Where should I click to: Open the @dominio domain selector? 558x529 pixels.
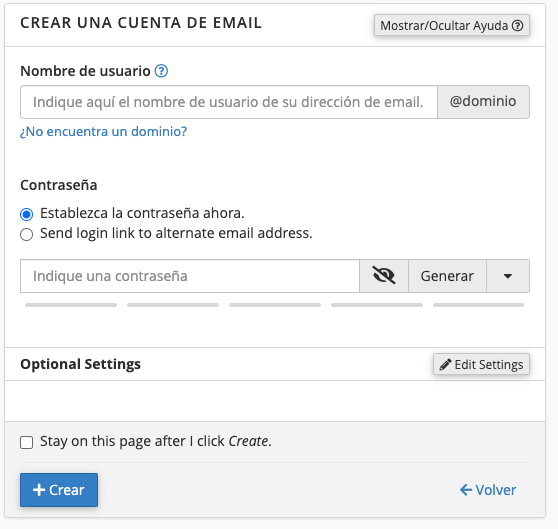pyautogui.click(x=483, y=102)
